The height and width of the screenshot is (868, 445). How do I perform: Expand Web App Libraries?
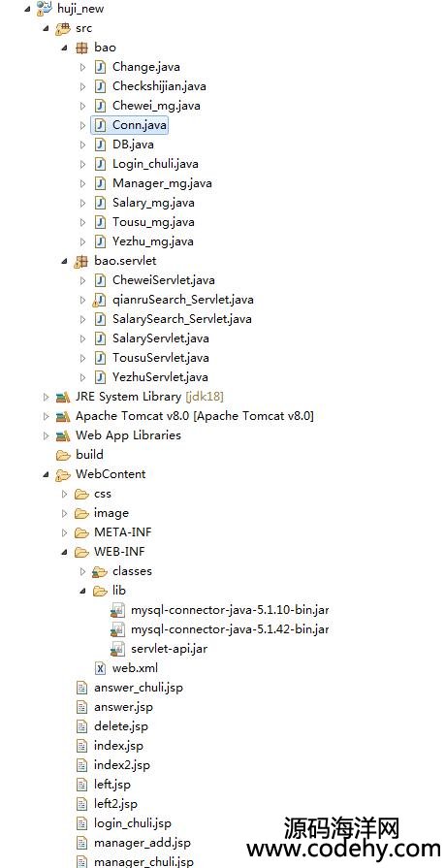coord(46,435)
